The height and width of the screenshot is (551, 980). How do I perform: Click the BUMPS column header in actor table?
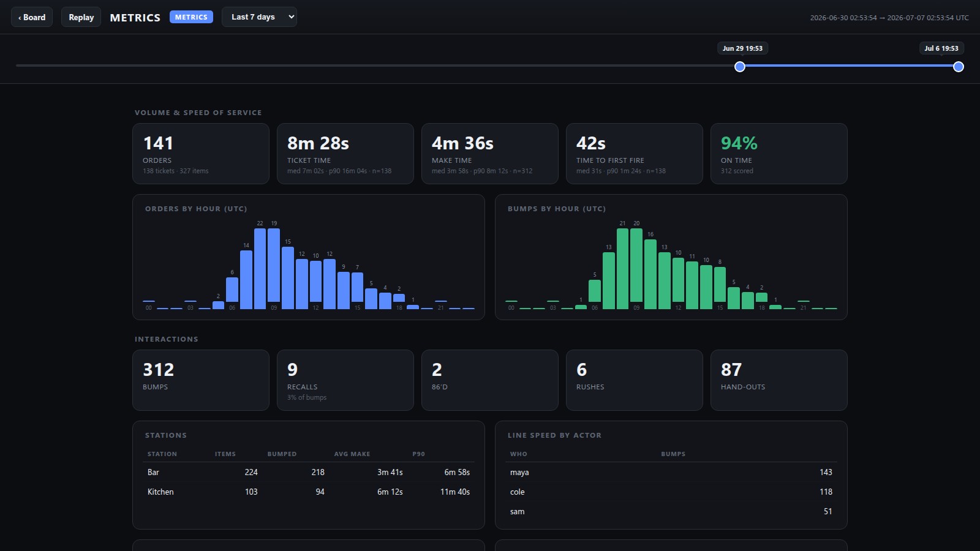(x=673, y=454)
